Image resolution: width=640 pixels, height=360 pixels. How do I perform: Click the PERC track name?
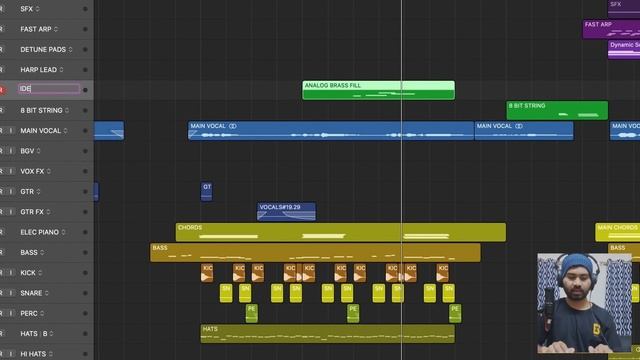point(29,313)
